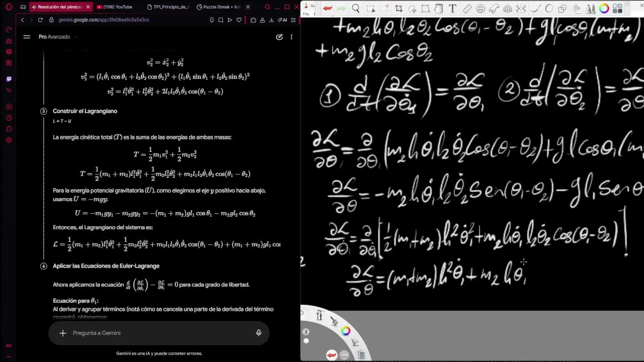Viewport: 644px width, 362px height.
Task: Activate the Gemini microphone
Action: click(x=259, y=333)
